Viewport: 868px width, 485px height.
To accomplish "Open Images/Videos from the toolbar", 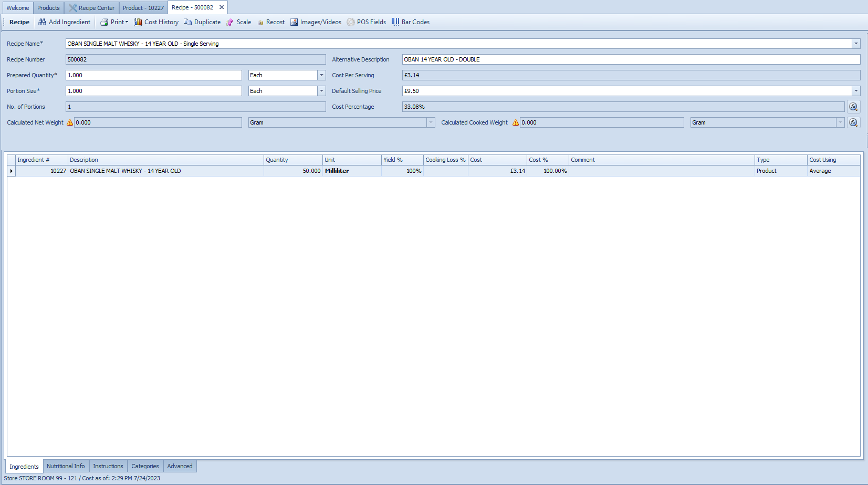I will [x=316, y=22].
